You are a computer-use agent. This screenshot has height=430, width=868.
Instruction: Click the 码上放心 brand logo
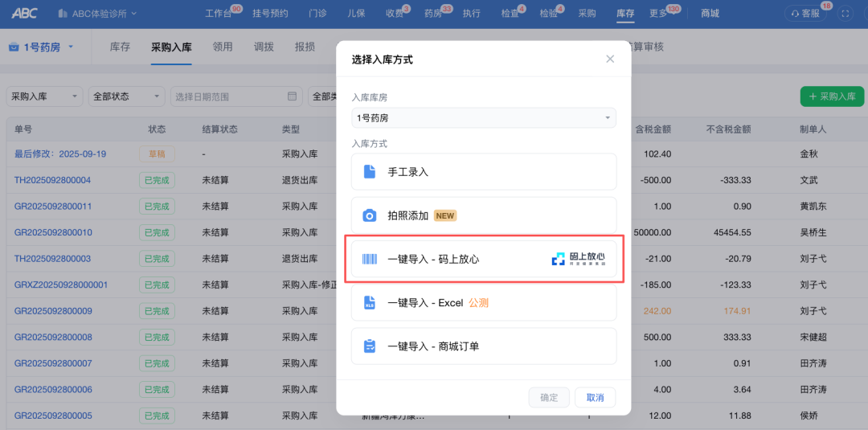pos(579,259)
